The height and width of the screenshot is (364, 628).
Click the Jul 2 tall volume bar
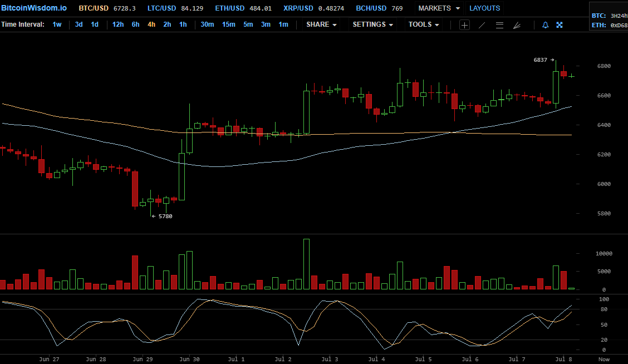pos(306,264)
